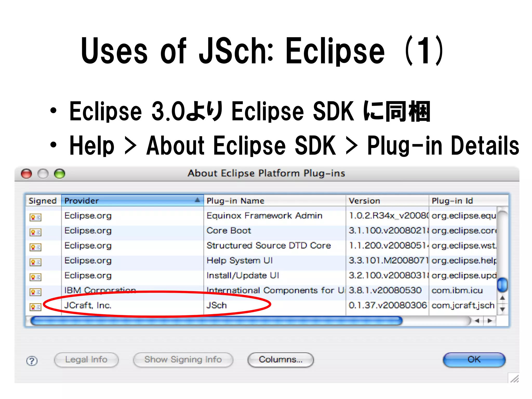Viewport: 532px width, 399px height.
Task: Click signed icon for Structured Source DTD Core
Action: pos(35,247)
